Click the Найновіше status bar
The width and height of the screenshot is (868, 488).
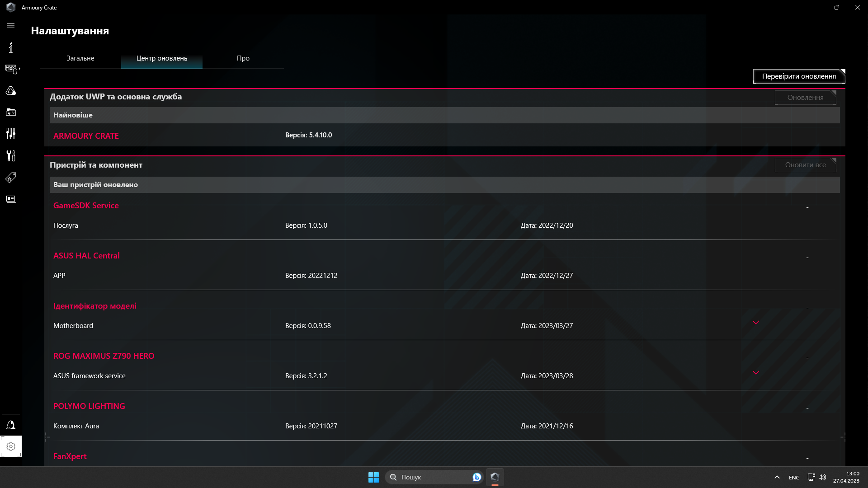tap(445, 115)
